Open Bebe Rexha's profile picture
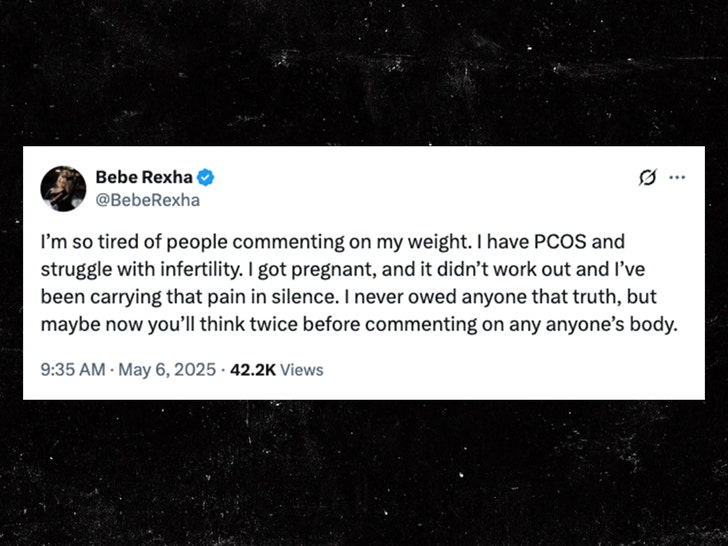 tap(63, 188)
